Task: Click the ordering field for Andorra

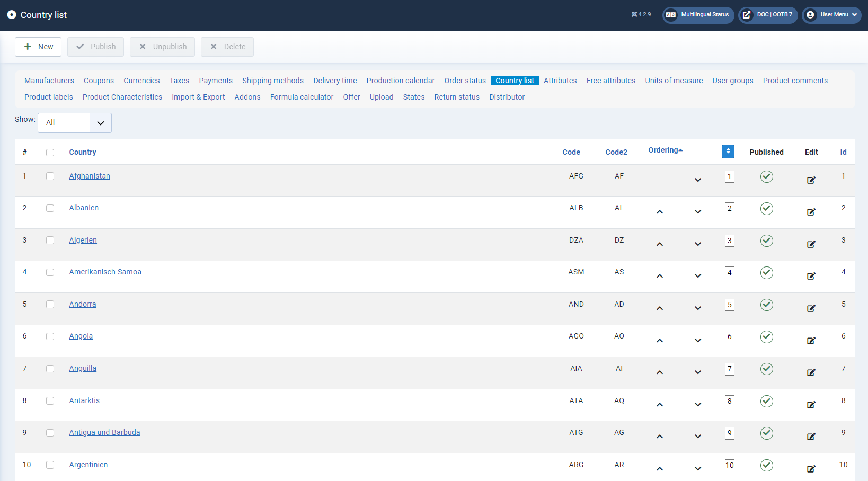Action: point(730,305)
